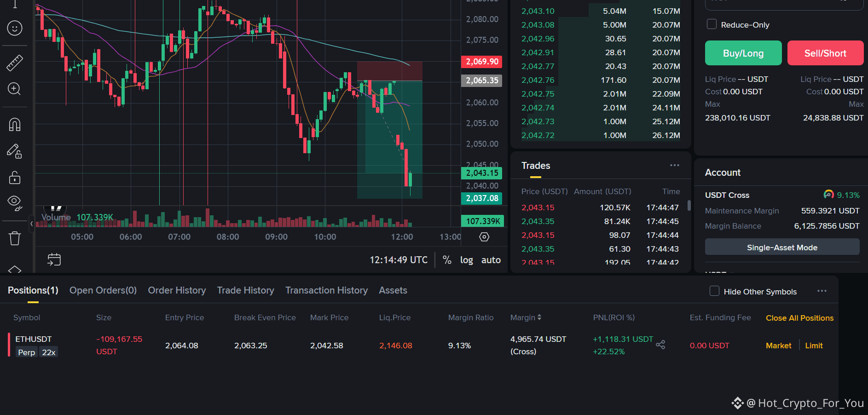The height and width of the screenshot is (415, 868).
Task: Click the ETHUSDT position symbol
Action: [x=34, y=339]
